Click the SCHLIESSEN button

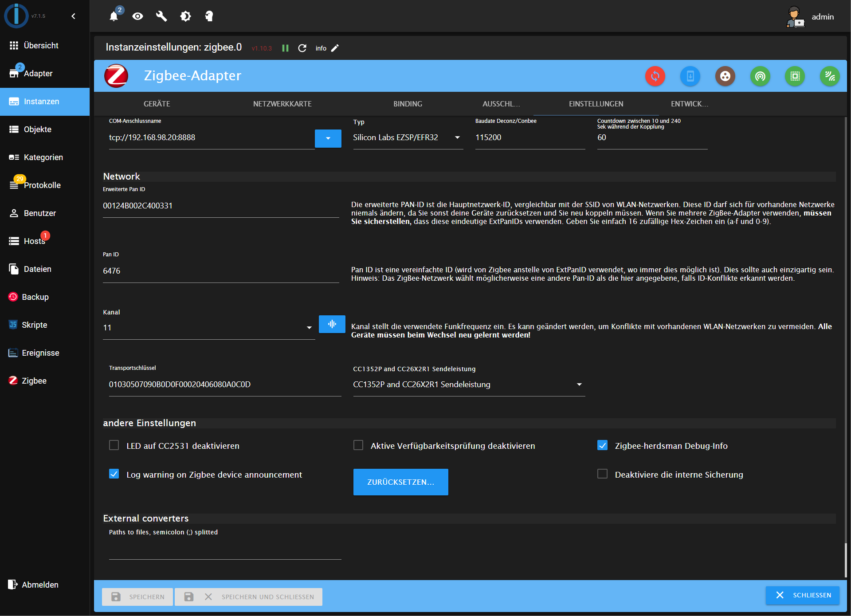pos(802,595)
